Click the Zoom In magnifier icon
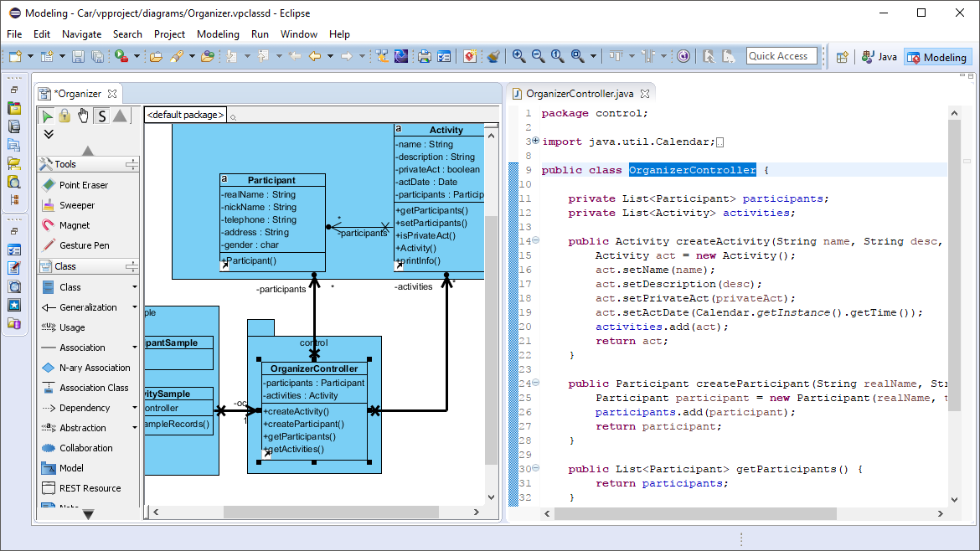The height and width of the screenshot is (551, 980). point(518,56)
